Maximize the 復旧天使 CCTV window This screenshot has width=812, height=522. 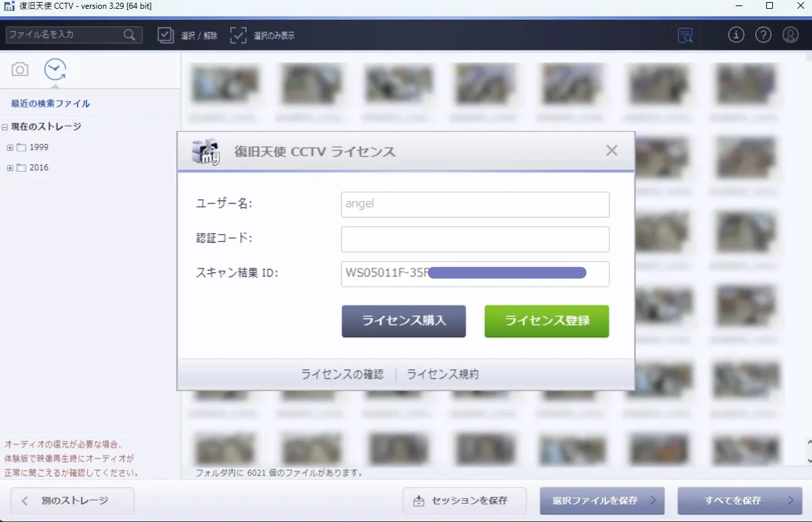point(769,5)
